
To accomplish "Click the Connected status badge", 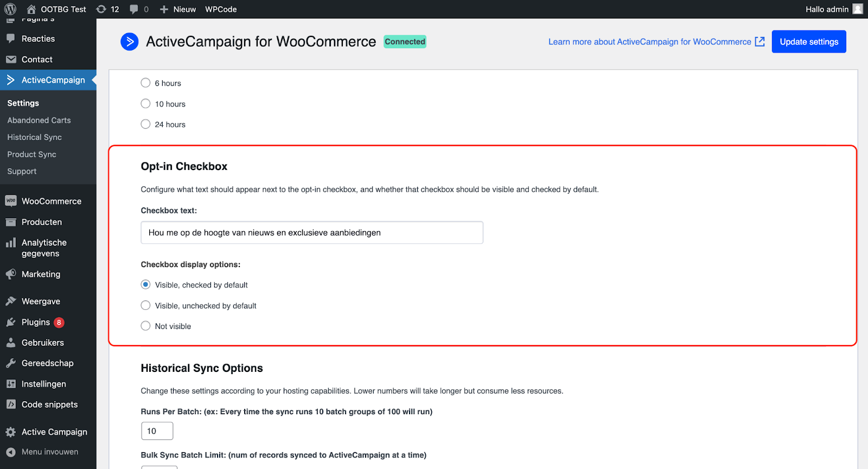I will click(x=405, y=42).
